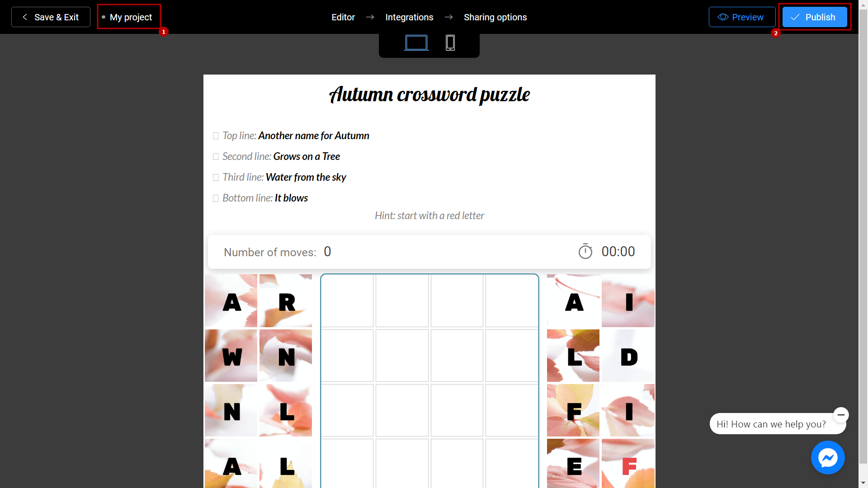This screenshot has height=488, width=868.
Task: Open the Editor tab
Action: point(343,17)
